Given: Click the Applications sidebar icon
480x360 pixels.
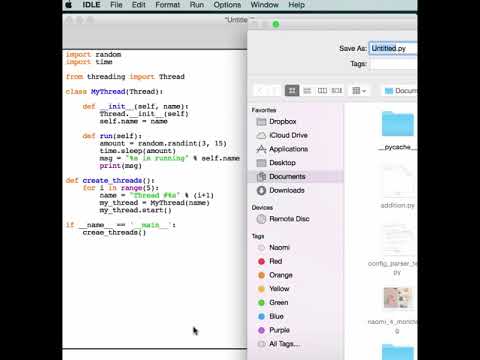Looking at the screenshot, I should (261, 149).
